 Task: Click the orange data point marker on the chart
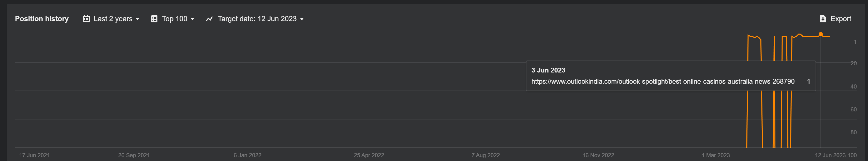point(820,34)
